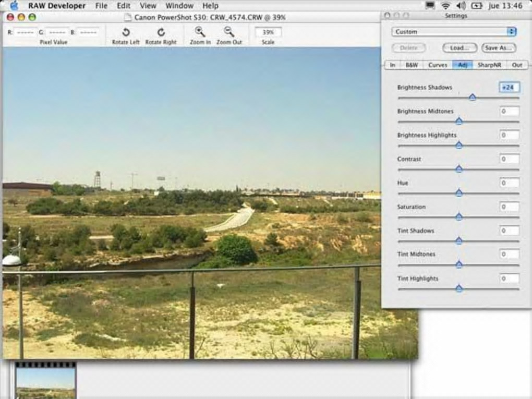532x399 pixels.
Task: Click the Brightness Midtones slider handle
Action: pos(458,121)
